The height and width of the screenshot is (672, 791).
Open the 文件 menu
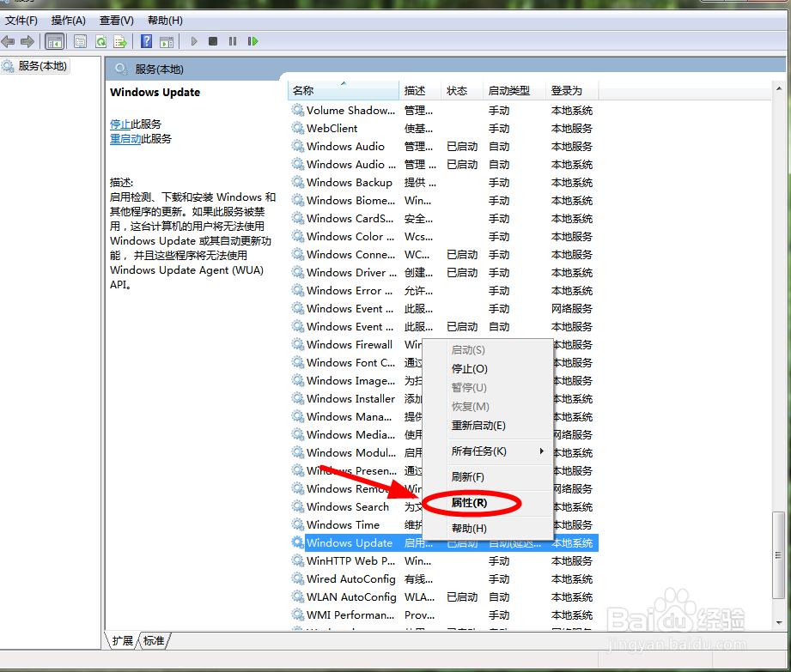click(19, 20)
